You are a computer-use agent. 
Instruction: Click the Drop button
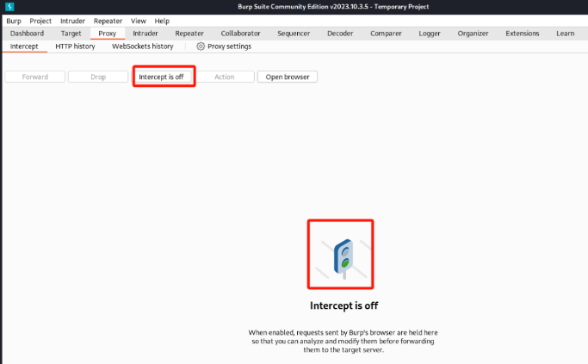click(98, 77)
